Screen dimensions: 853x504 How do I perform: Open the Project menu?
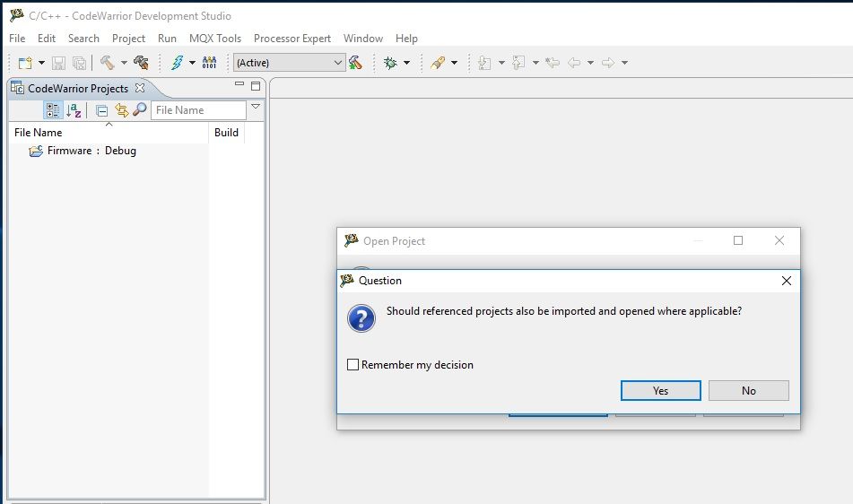coord(128,39)
